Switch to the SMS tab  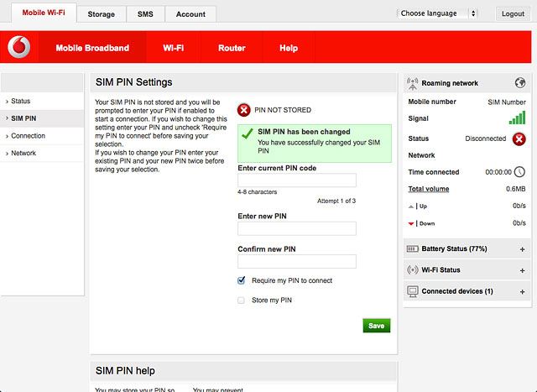point(145,14)
